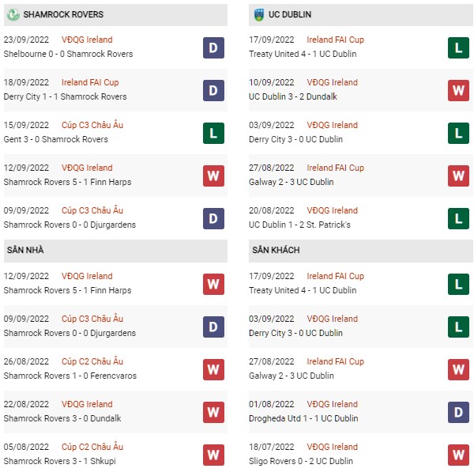The image size is (474, 476).
Task: Click the L badge beside UC Dublin 1-2 St. Patrick's
Action: point(458,218)
